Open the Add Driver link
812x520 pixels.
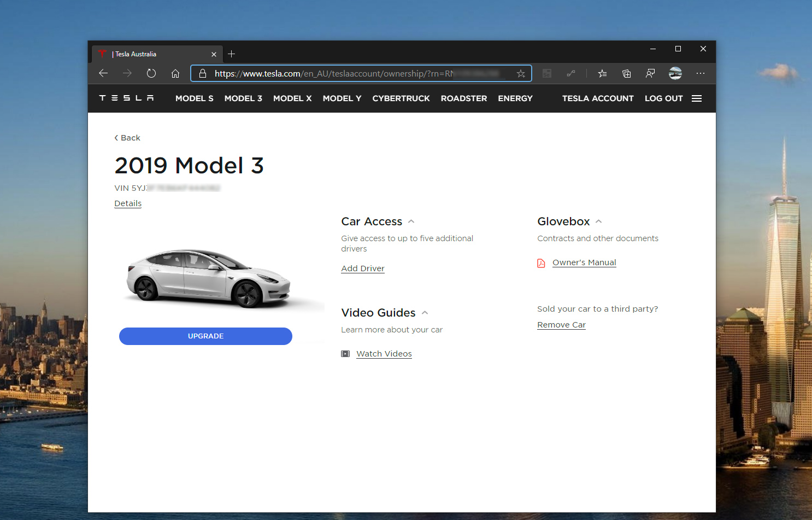[362, 268]
